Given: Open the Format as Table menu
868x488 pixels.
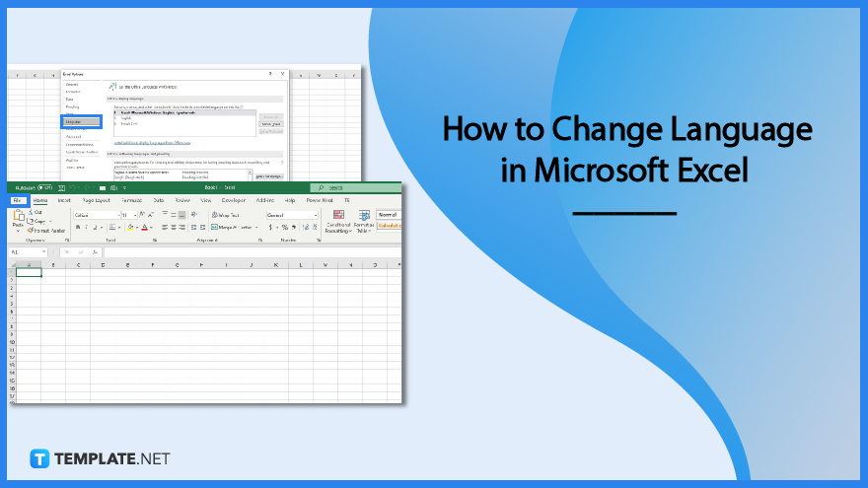Looking at the screenshot, I should (364, 221).
